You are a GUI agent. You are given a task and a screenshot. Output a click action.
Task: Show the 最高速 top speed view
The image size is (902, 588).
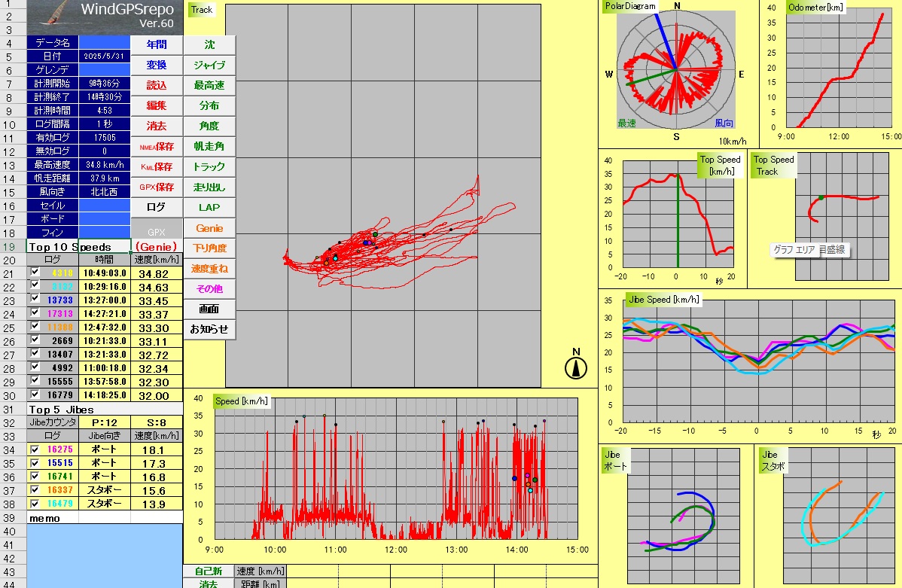pos(209,85)
